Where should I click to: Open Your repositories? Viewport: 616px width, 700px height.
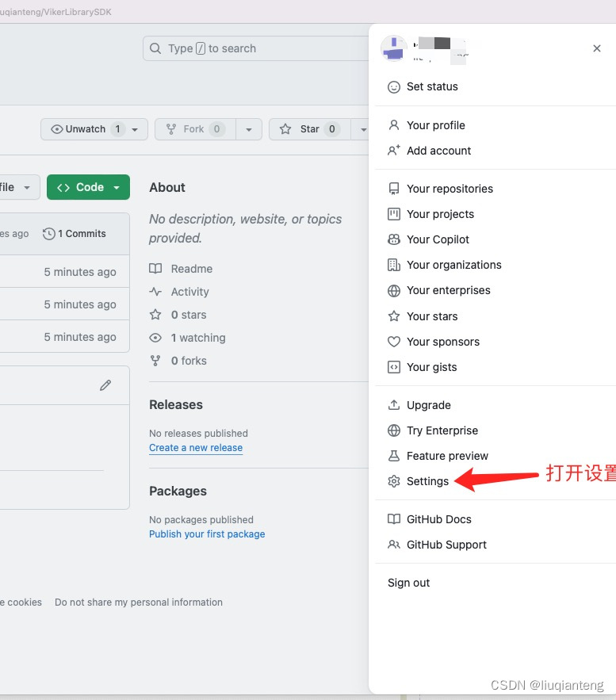pyautogui.click(x=450, y=189)
